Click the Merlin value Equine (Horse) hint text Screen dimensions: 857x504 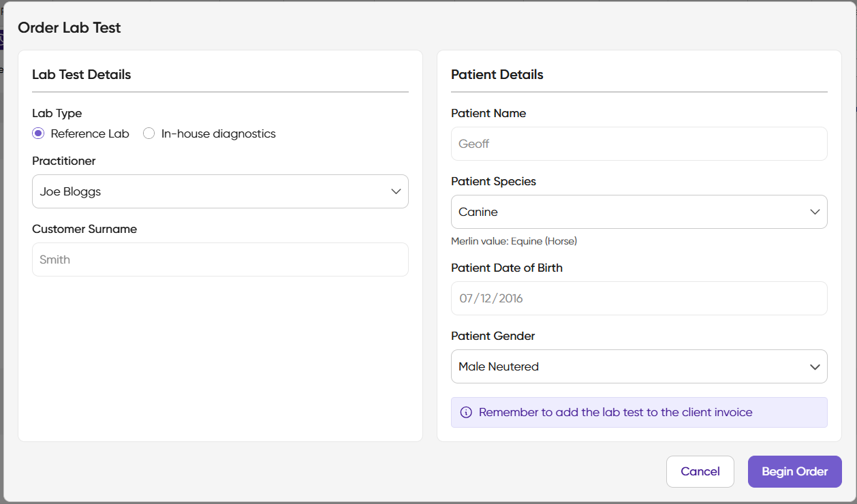tap(514, 241)
